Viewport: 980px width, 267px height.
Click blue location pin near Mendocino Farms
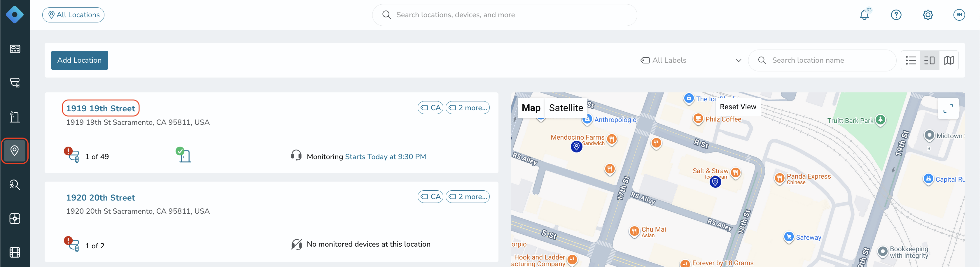[576, 146]
